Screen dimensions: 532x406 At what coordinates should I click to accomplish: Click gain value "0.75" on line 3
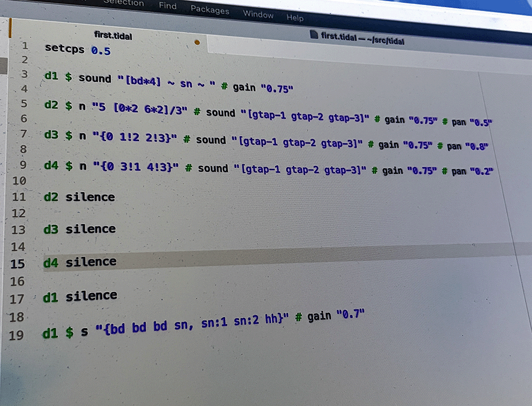point(277,89)
